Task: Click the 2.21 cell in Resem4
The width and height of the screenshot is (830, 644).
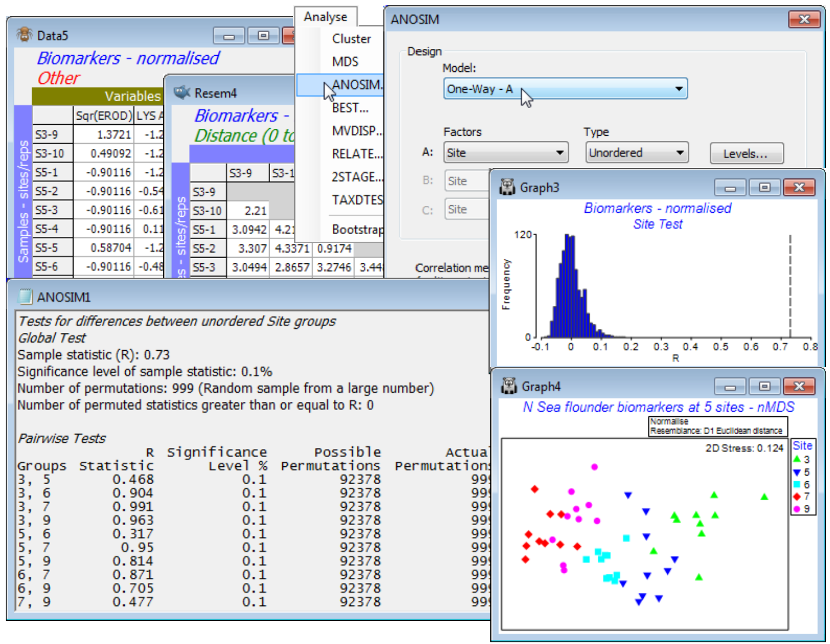Action: pyautogui.click(x=248, y=210)
